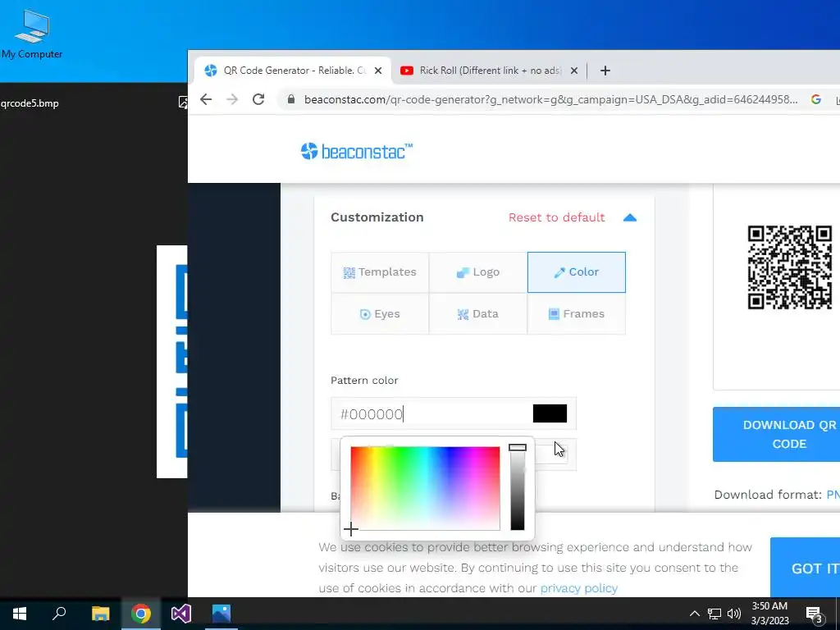The image size is (840, 630).
Task: Open Visual Studio from taskbar
Action: pyautogui.click(x=181, y=614)
